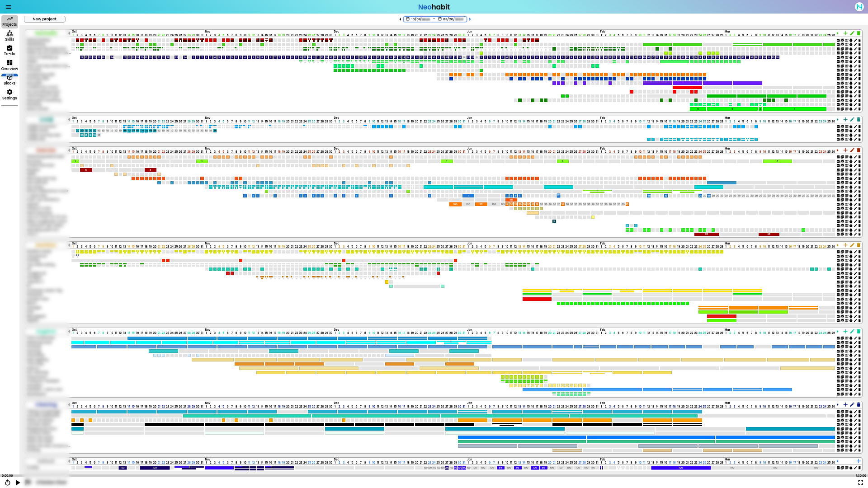Edit the first habit in the green project
Viewport: 868px width, 488px height.
point(855,40)
